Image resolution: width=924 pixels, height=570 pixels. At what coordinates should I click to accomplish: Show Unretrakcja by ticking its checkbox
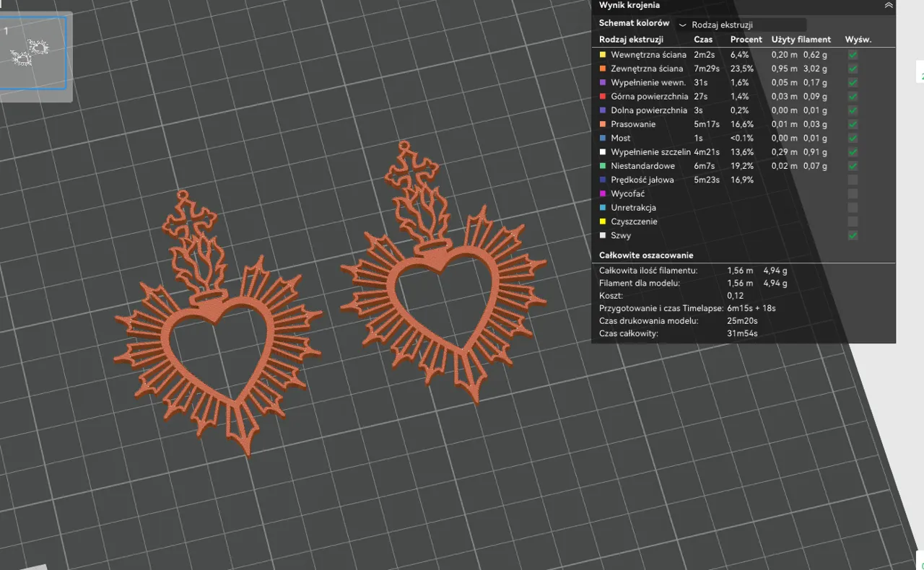point(853,207)
